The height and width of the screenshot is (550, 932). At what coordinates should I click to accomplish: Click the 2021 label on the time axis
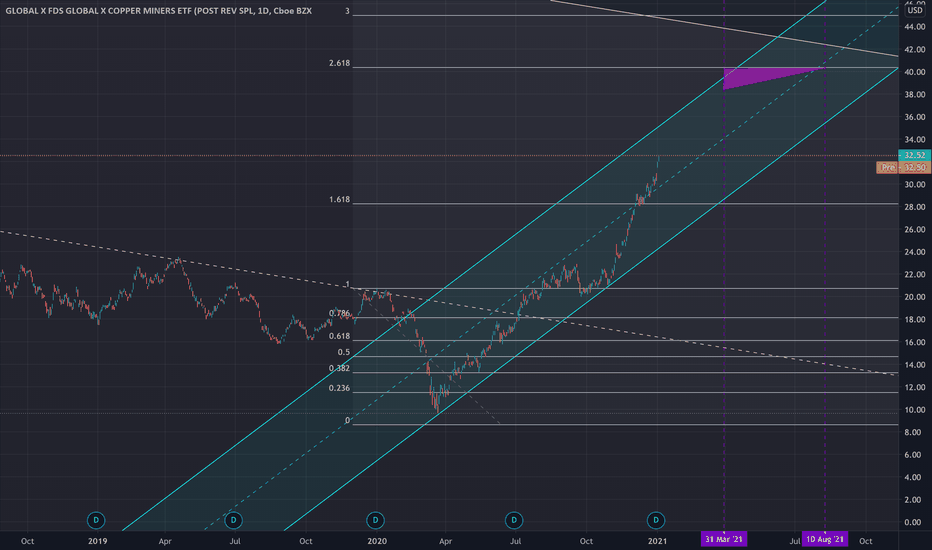point(657,541)
